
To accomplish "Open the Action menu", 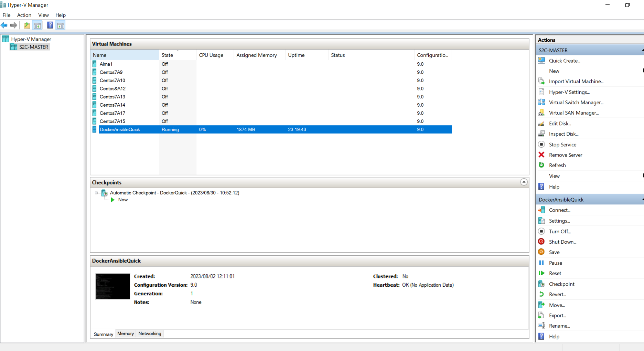I will [x=24, y=15].
